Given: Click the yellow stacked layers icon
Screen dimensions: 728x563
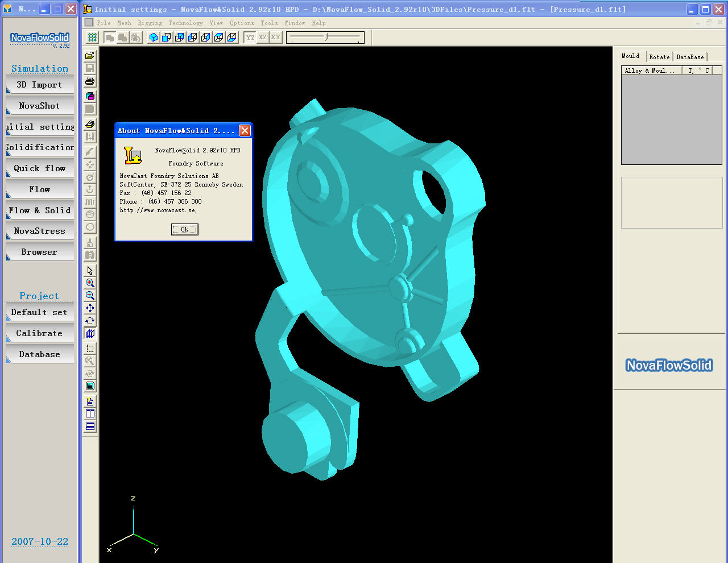Looking at the screenshot, I should tap(90, 124).
